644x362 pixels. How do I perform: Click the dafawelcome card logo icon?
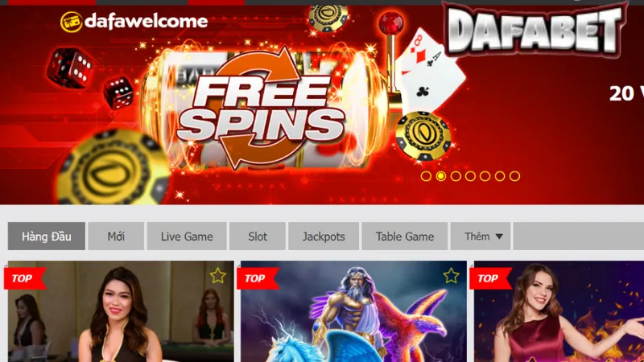pyautogui.click(x=72, y=22)
